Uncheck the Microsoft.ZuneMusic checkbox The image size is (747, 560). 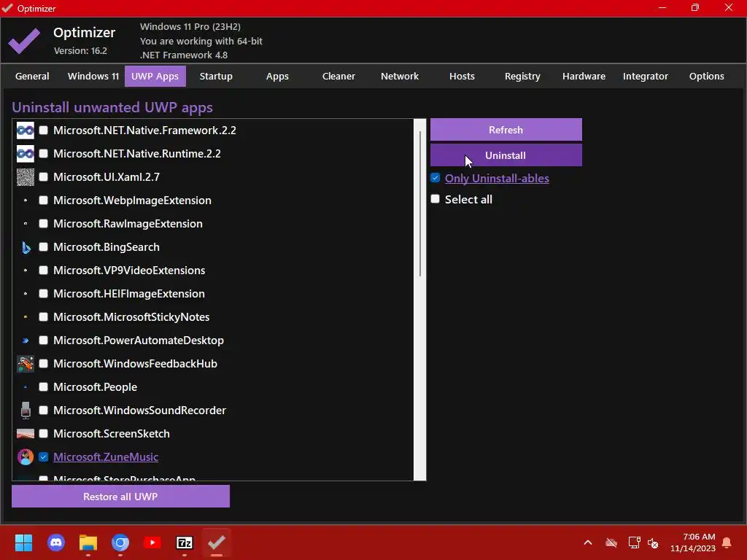pos(43,457)
